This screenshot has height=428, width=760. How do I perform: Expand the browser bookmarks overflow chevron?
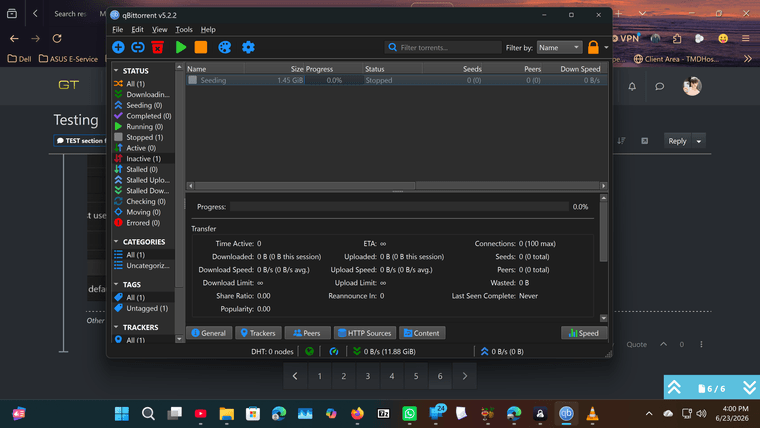pos(748,59)
